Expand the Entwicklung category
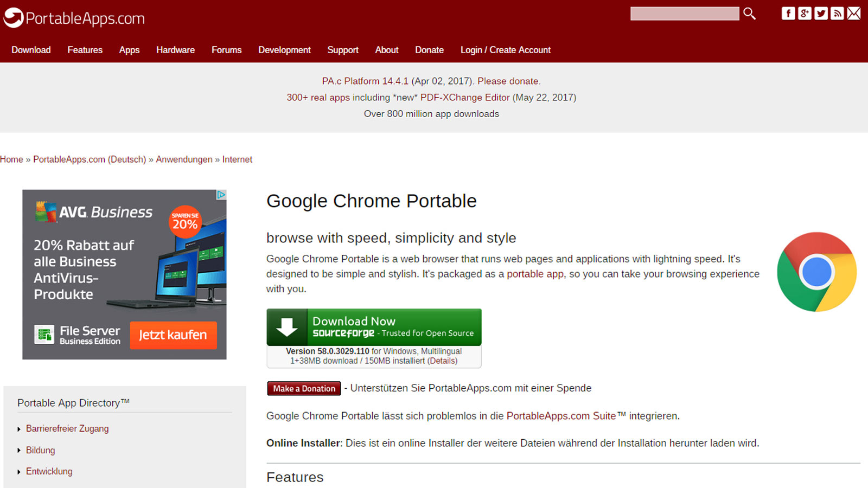The image size is (868, 488). [49, 471]
